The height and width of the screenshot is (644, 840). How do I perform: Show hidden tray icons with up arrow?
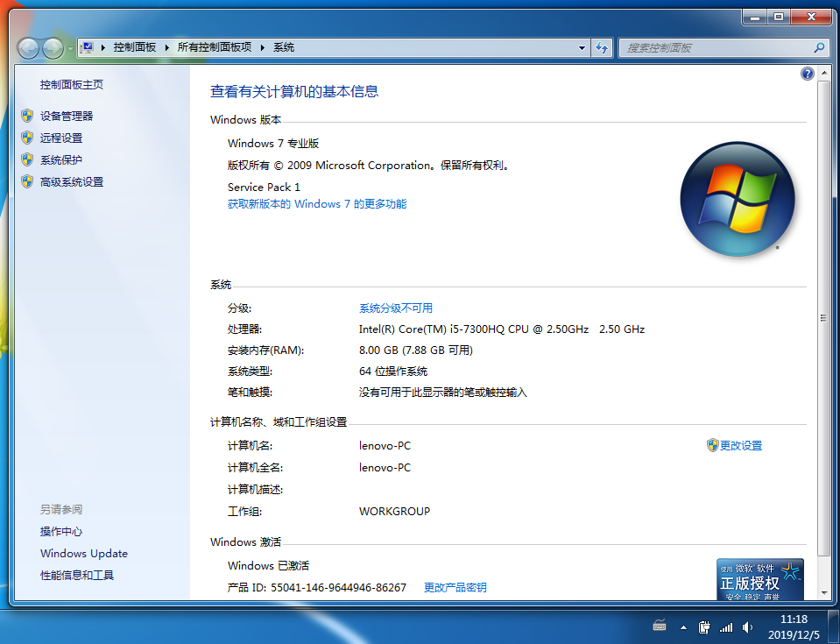point(683,627)
